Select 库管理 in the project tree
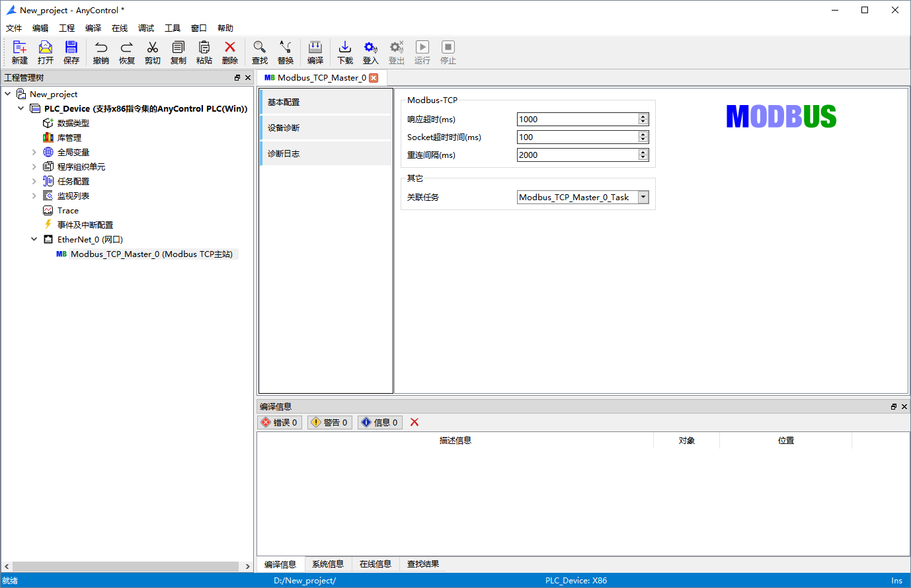Screen dimensions: 911x588 coord(69,137)
